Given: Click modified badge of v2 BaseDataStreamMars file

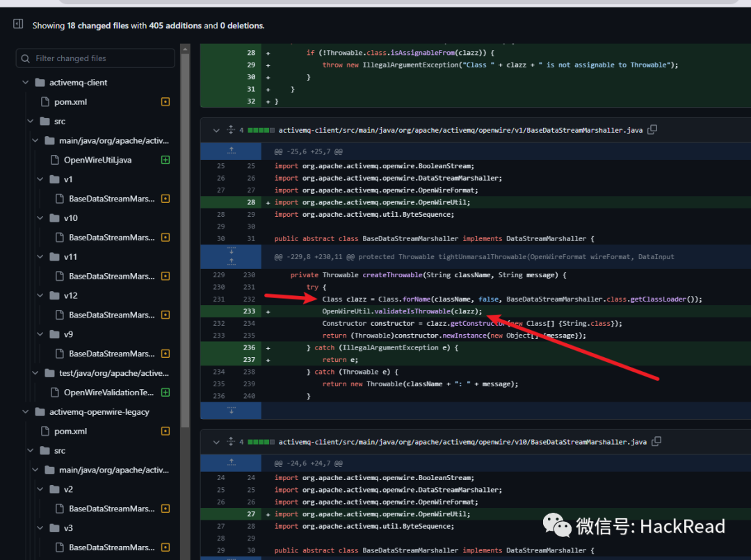Looking at the screenshot, I should pyautogui.click(x=165, y=509).
